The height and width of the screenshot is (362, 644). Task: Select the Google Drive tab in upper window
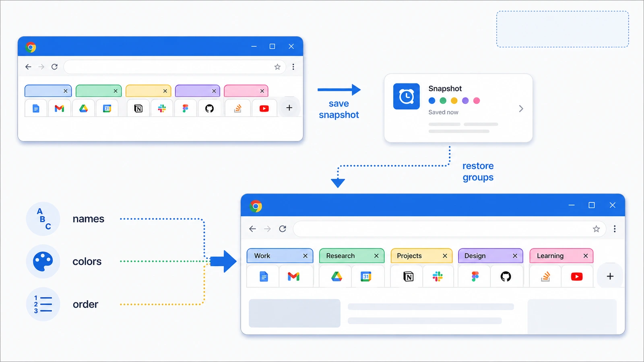pyautogui.click(x=83, y=109)
